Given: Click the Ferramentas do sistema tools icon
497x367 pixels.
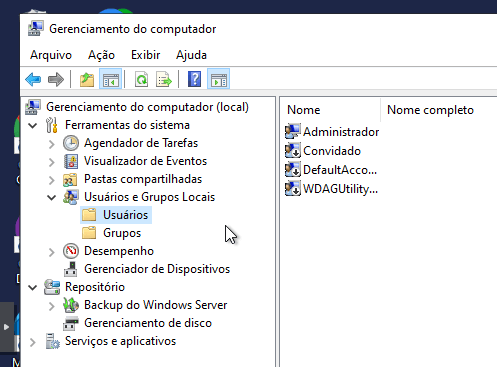Looking at the screenshot, I should tap(52, 125).
